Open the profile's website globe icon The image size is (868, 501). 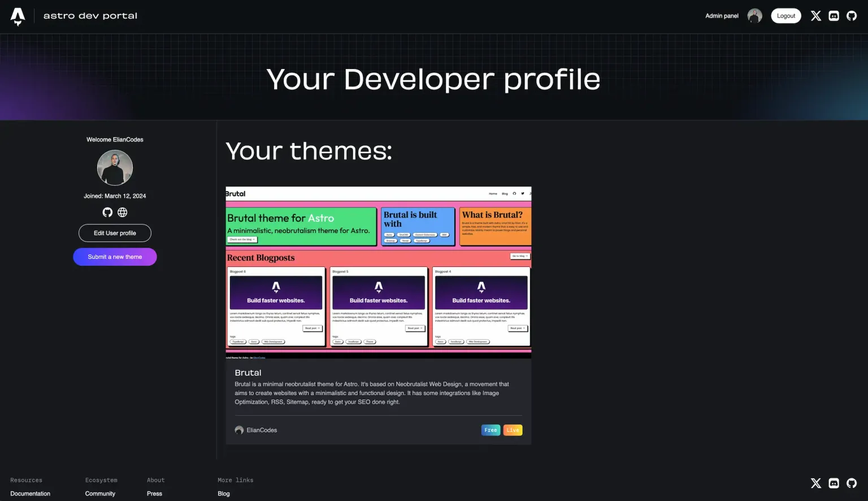click(123, 213)
